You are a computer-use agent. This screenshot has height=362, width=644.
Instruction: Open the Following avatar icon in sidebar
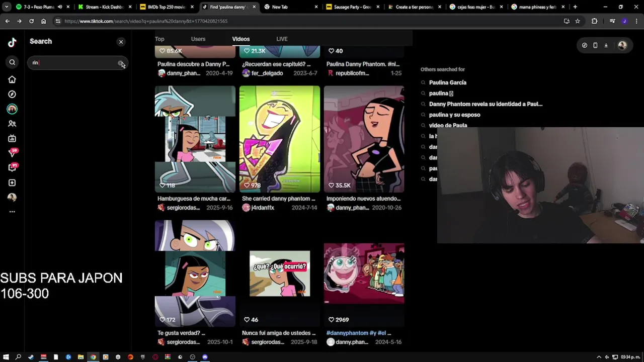(12, 109)
